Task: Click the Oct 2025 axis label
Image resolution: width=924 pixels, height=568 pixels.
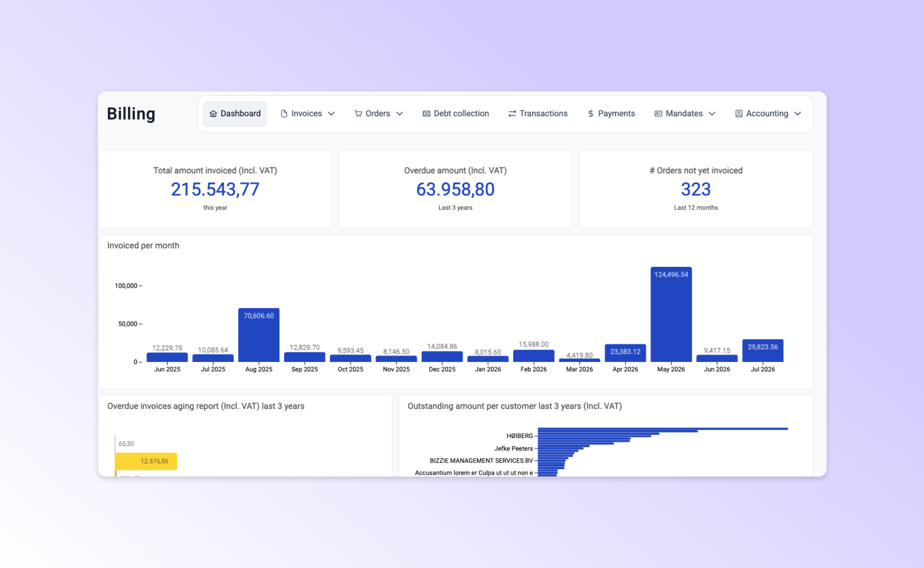Action: click(350, 369)
